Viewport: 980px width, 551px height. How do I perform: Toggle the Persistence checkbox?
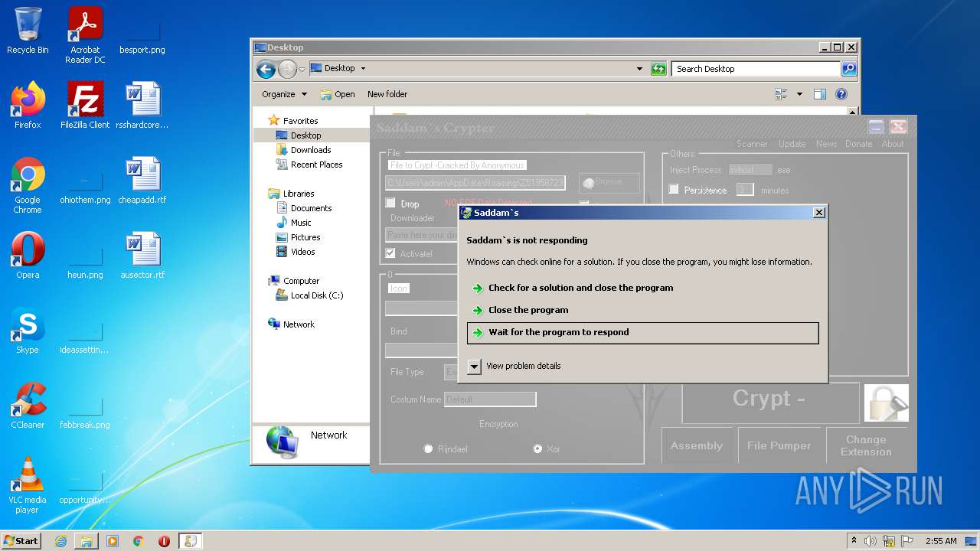(x=674, y=189)
